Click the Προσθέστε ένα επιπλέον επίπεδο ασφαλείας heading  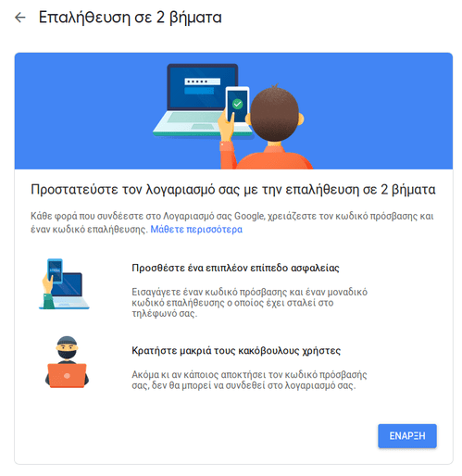pos(235,268)
